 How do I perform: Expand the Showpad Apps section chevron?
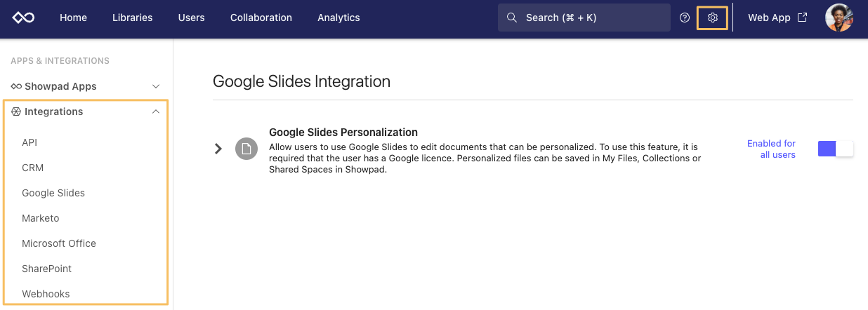tap(156, 86)
